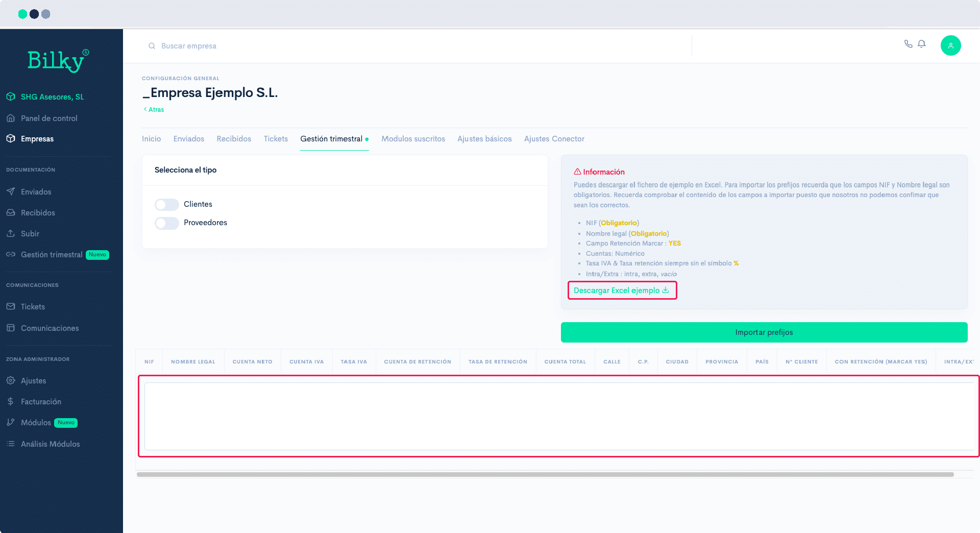Click the Panel de control home icon
Screen dimensions: 980x533
[x=11, y=118]
